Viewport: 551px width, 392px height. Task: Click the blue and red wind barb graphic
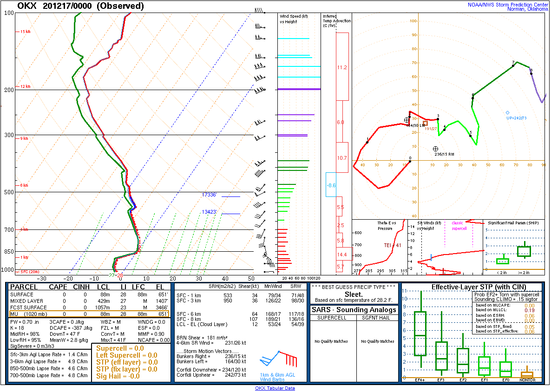[x=279, y=359]
